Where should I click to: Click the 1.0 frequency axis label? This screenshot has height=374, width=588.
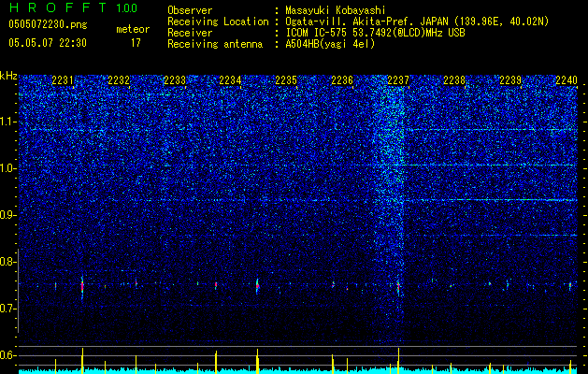(8, 168)
